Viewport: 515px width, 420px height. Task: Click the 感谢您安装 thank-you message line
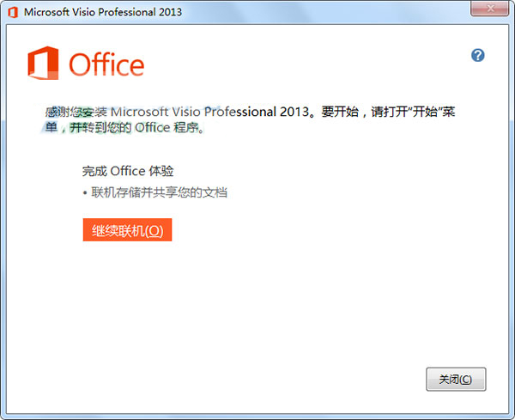point(250,112)
